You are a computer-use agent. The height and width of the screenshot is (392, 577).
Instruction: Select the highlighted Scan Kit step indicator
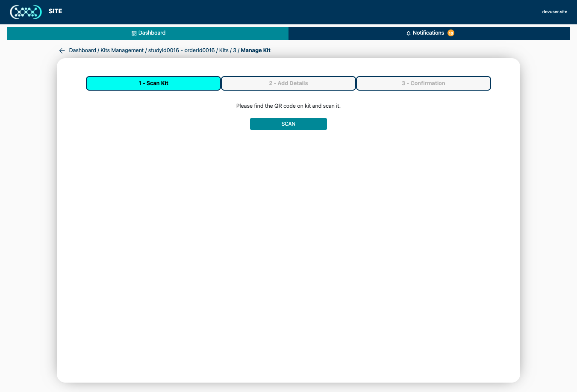coord(153,83)
